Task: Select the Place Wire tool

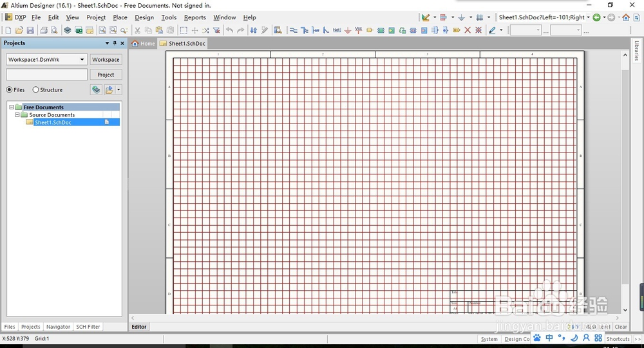Action: point(293,30)
